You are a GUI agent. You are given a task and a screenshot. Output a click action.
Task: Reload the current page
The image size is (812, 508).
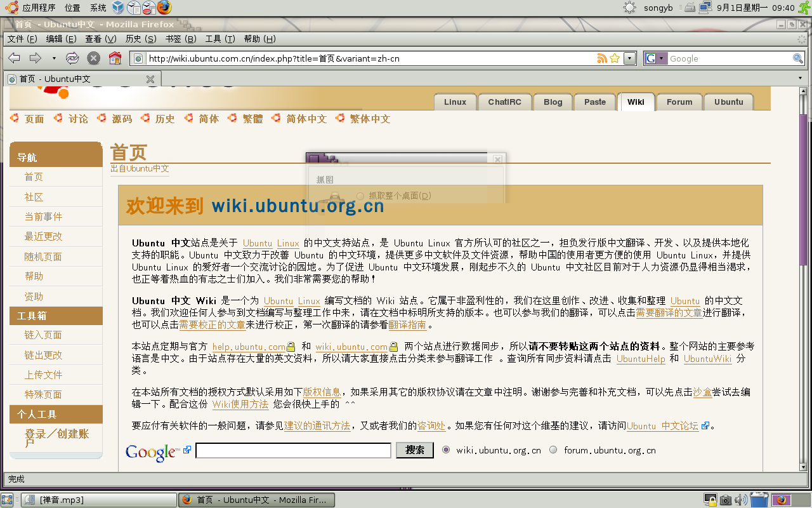(x=72, y=58)
